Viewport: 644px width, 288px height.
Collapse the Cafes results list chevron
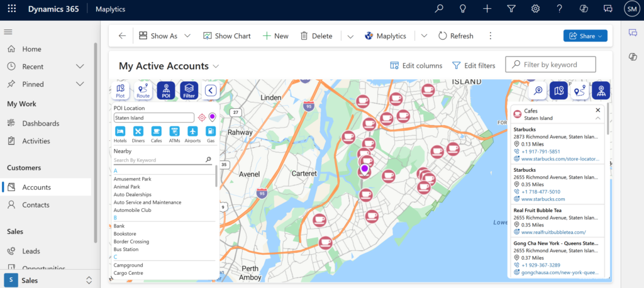597,118
